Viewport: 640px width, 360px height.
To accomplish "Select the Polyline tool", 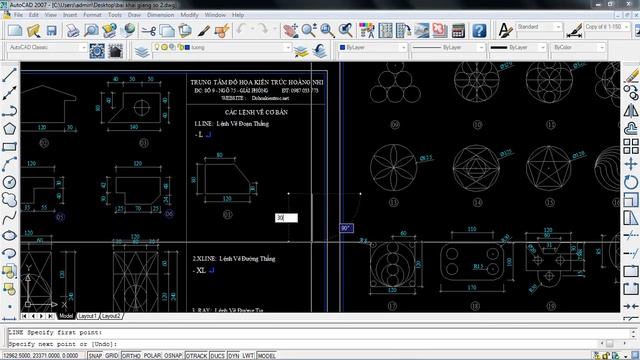I will 9,111.
